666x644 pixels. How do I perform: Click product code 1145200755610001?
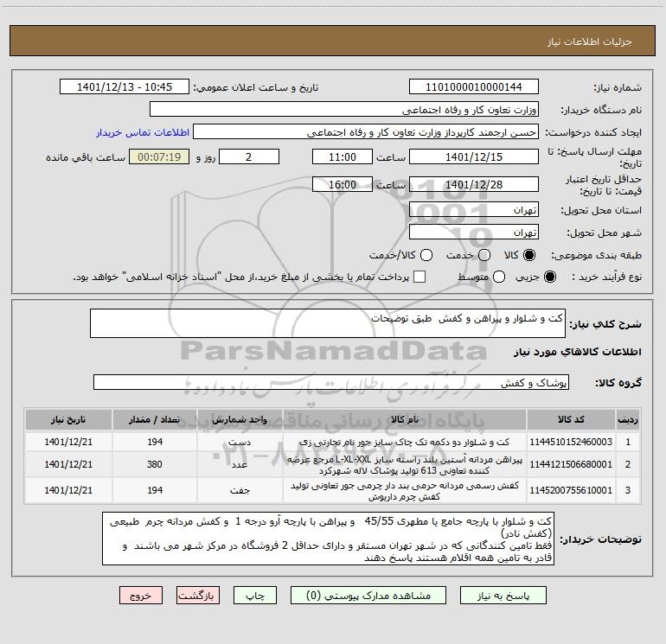point(571,490)
